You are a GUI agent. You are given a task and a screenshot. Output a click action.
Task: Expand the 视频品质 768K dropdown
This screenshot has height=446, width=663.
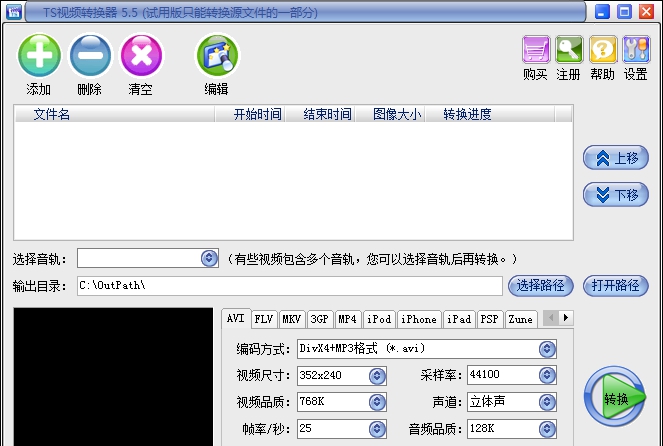click(377, 402)
